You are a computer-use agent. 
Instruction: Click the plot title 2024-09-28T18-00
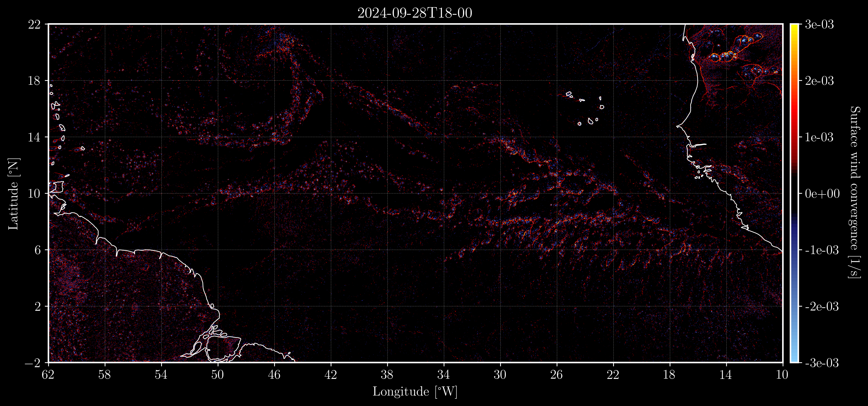coord(415,13)
